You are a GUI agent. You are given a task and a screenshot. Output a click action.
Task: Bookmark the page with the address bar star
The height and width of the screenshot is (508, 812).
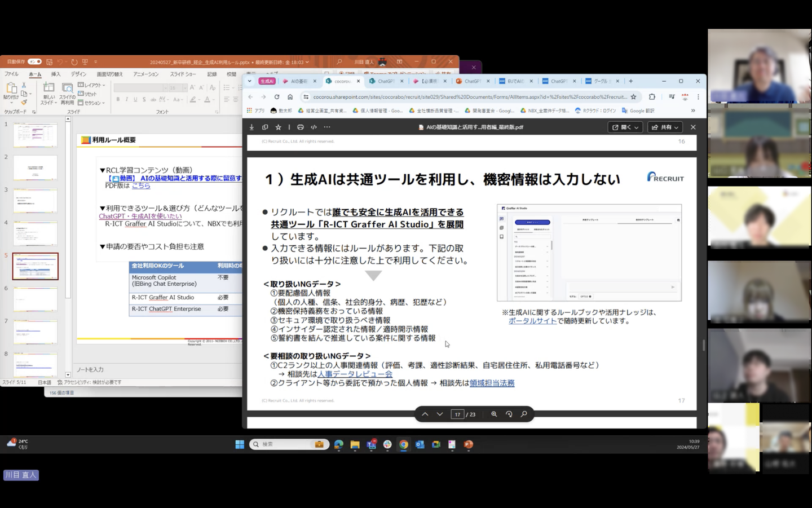(633, 97)
